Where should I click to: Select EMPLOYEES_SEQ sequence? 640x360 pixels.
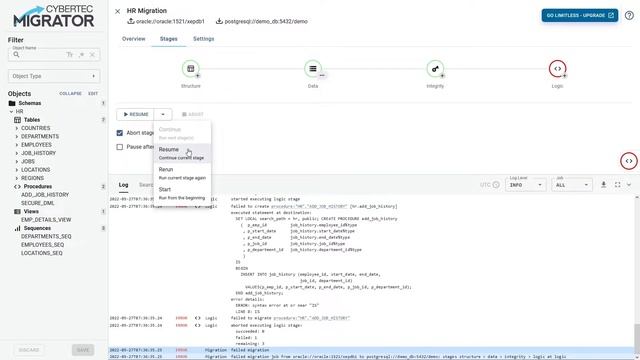(x=42, y=245)
